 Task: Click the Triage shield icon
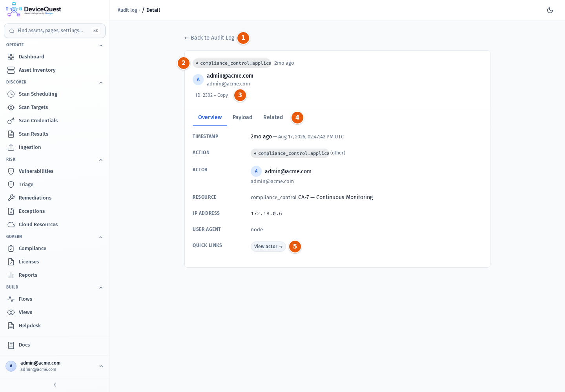(x=11, y=185)
